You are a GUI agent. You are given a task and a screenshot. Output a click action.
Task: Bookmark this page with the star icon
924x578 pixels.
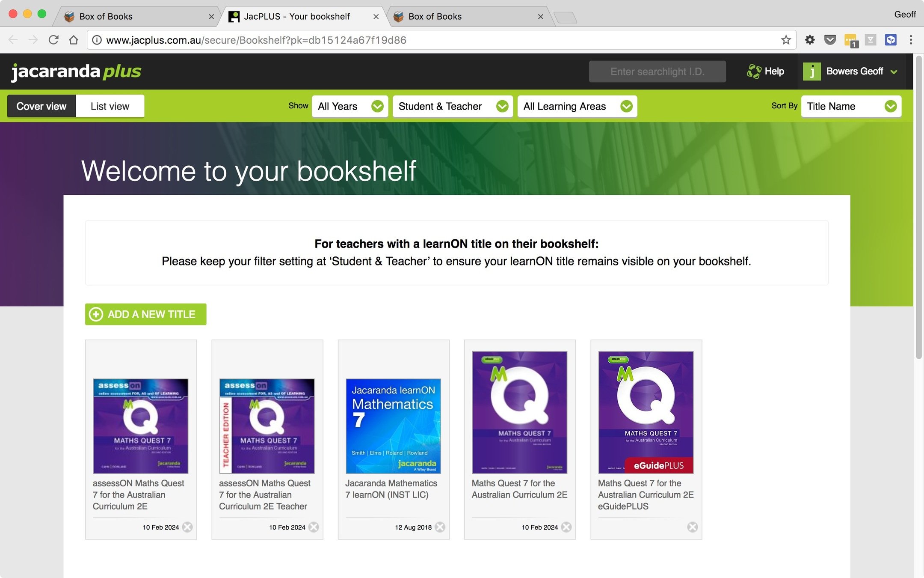(785, 40)
